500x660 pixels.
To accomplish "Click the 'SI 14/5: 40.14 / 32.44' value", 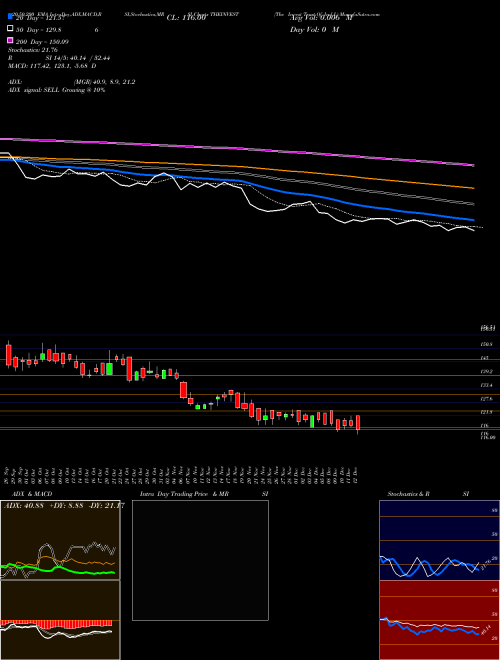I will coord(78,58).
